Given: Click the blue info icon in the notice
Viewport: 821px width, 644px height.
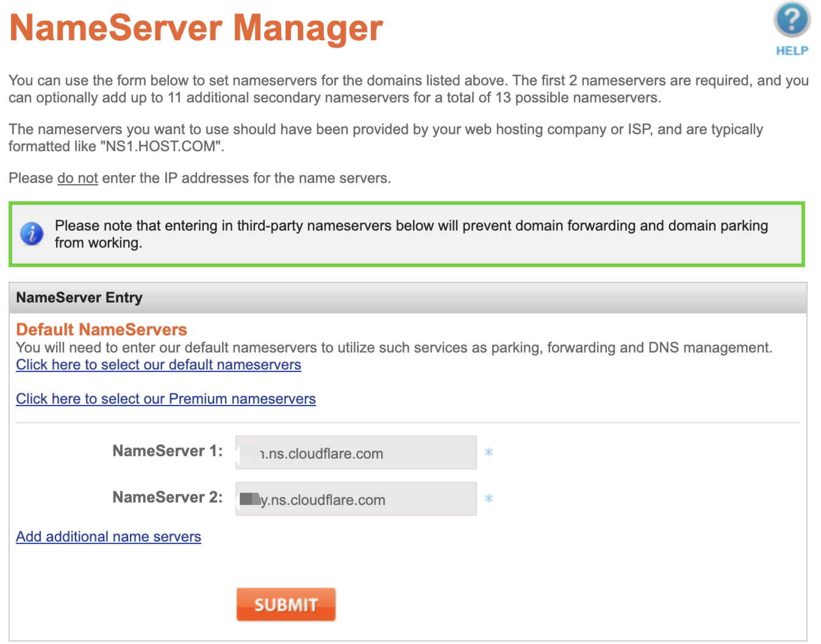Looking at the screenshot, I should point(32,234).
